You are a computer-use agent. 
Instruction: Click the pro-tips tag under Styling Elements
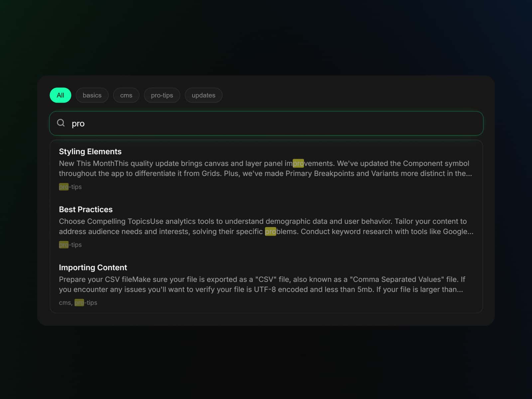(70, 187)
